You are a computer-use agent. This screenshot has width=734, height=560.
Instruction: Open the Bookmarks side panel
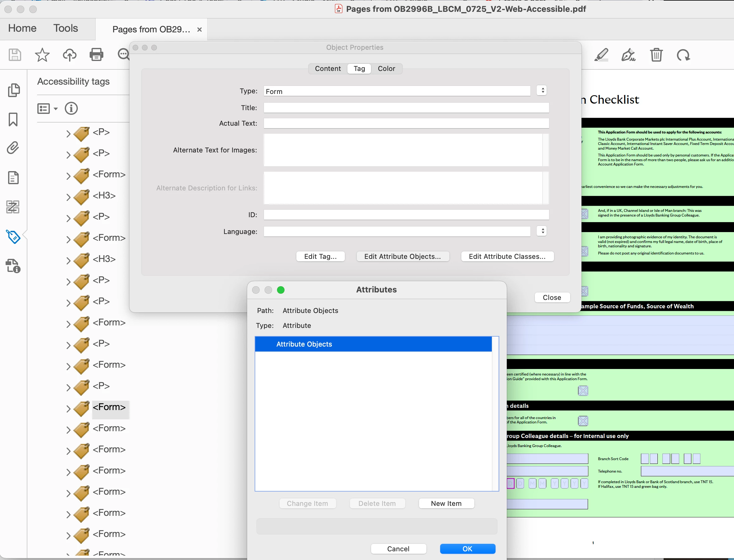[x=13, y=119]
